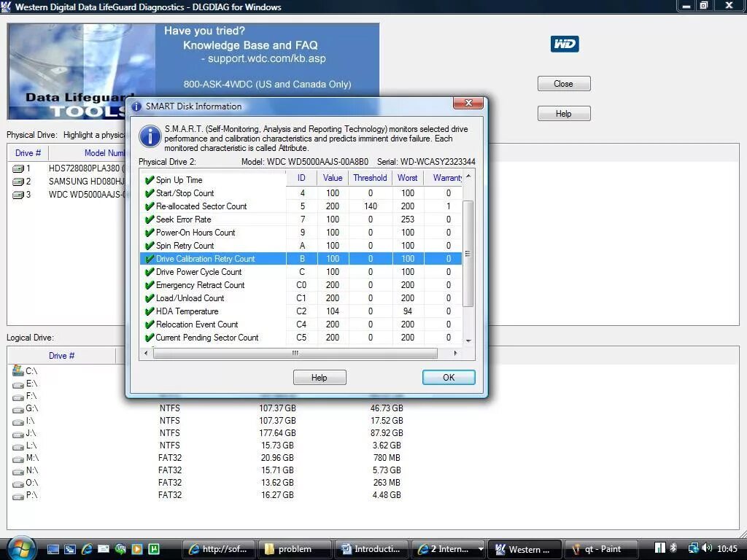The width and height of the screenshot is (747, 560).
Task: Click the HDA Temperature checkmark icon
Action: 150,311
